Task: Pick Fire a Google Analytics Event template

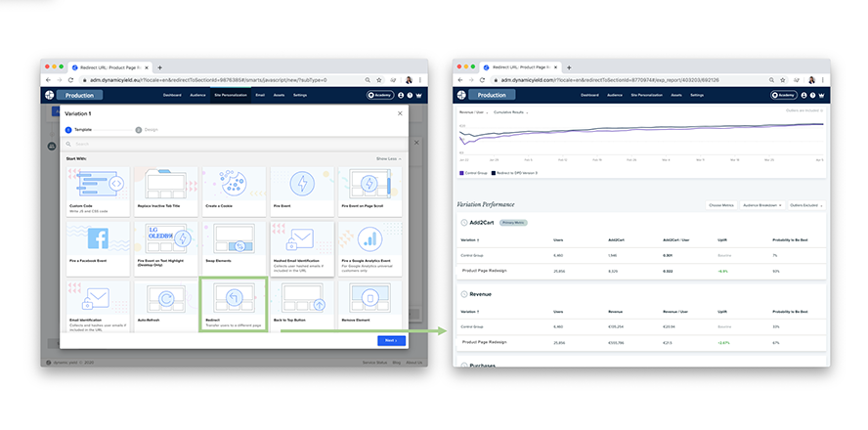Action: pos(369,248)
